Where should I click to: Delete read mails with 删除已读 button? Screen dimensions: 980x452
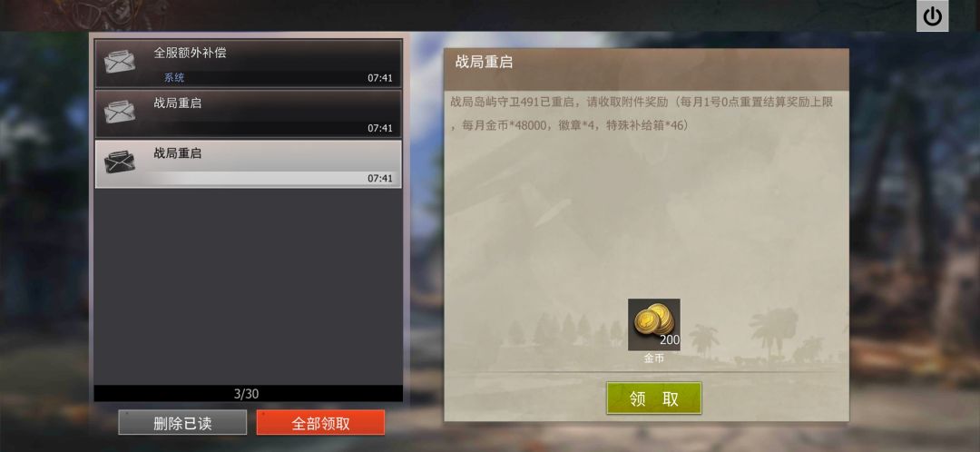click(x=182, y=423)
